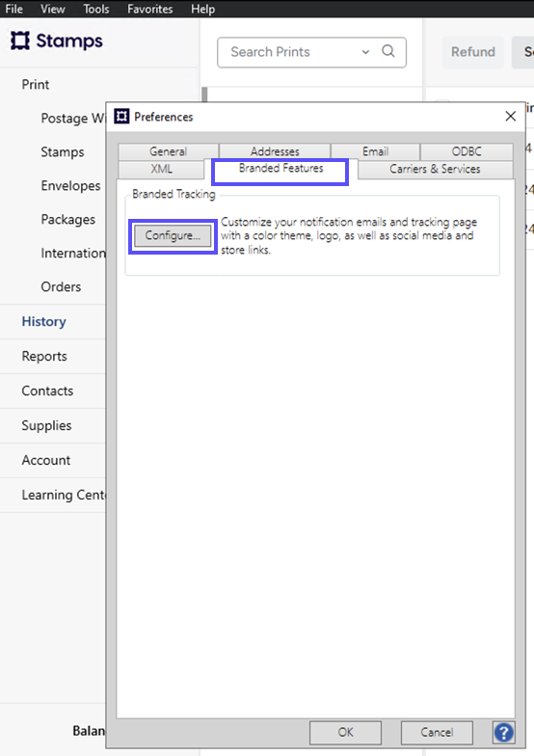
Task: Select the Branded Features tab
Action: 280,169
